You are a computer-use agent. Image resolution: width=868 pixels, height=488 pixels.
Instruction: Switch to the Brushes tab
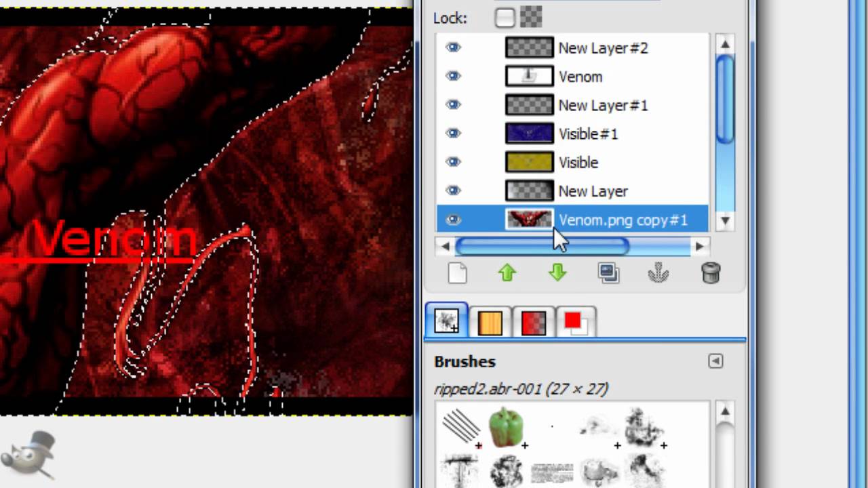point(446,321)
